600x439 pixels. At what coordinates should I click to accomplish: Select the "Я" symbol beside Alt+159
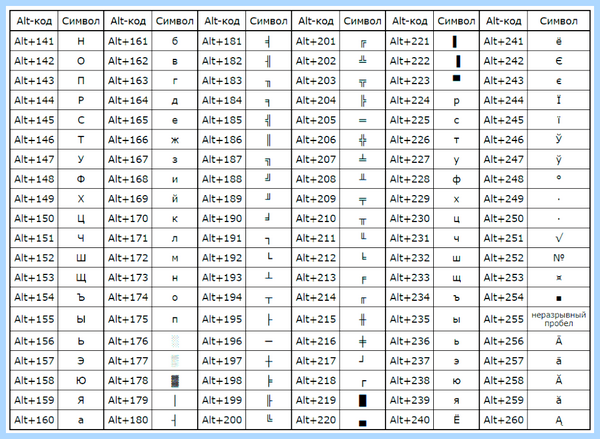pos(81,400)
